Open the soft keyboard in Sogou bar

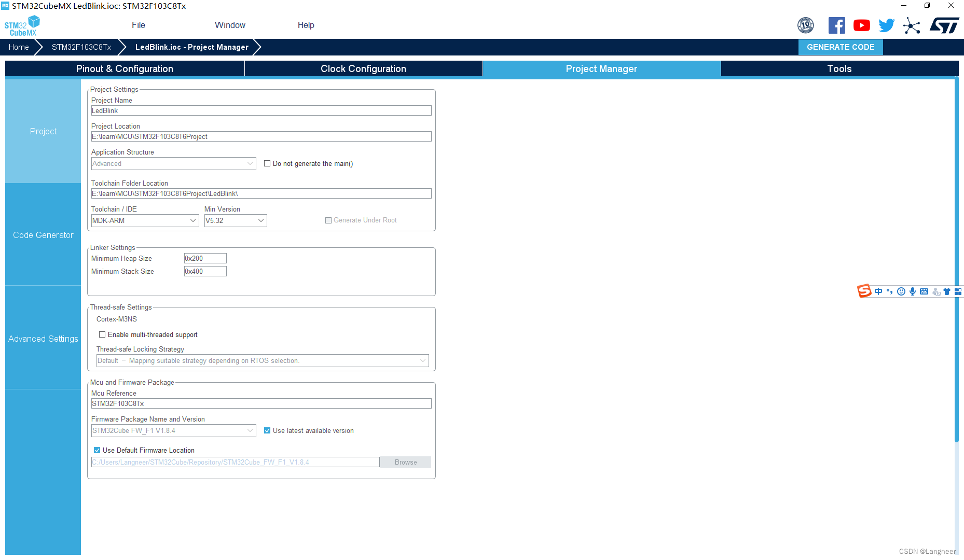click(924, 291)
